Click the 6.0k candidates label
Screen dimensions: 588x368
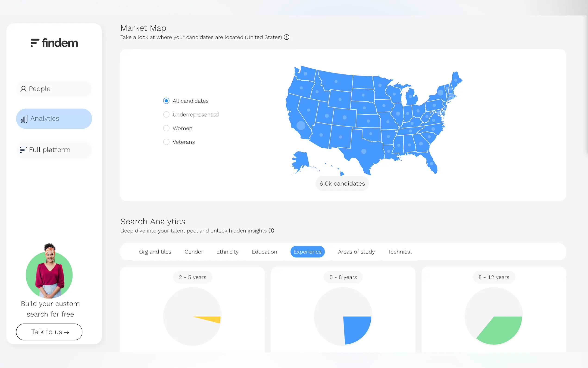(342, 184)
